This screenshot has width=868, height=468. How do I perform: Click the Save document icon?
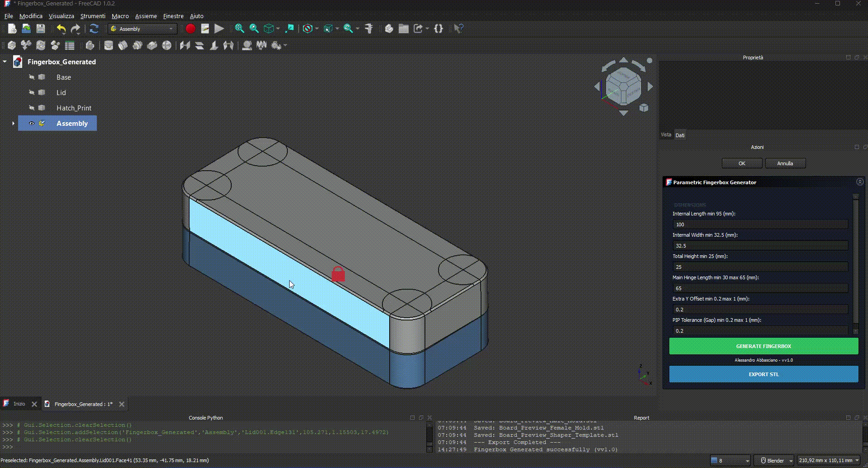click(x=41, y=29)
